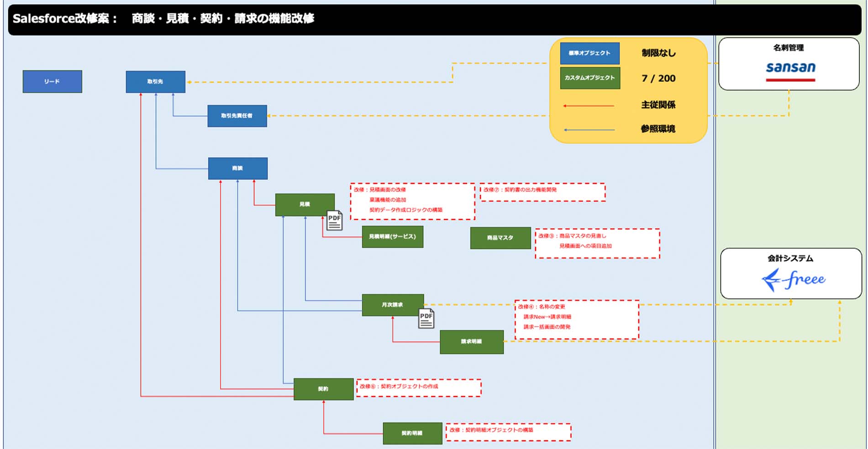
Task: Click the PDF icon on 月次請求 box
Action: coord(426,318)
